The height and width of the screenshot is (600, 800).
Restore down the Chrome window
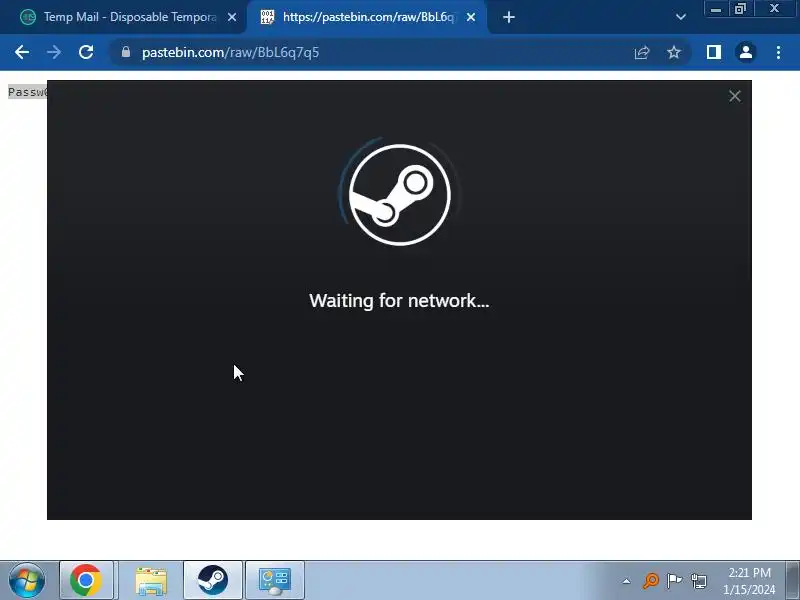(x=740, y=9)
